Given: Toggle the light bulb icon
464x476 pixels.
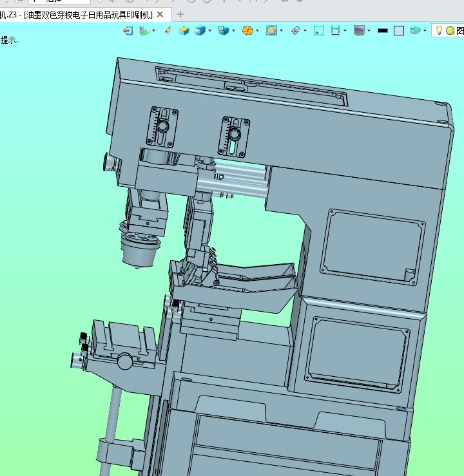Looking at the screenshot, I should 439,30.
